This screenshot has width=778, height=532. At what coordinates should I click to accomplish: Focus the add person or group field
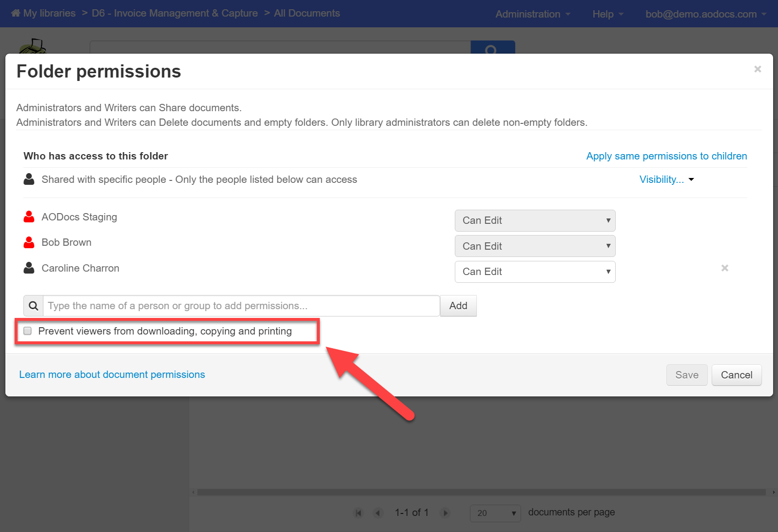(242, 306)
